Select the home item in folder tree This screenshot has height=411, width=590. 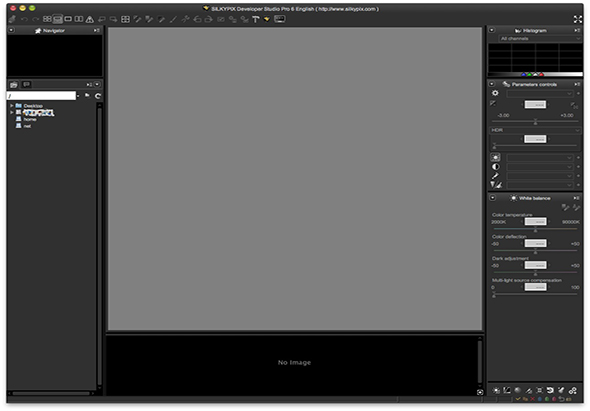[30, 119]
